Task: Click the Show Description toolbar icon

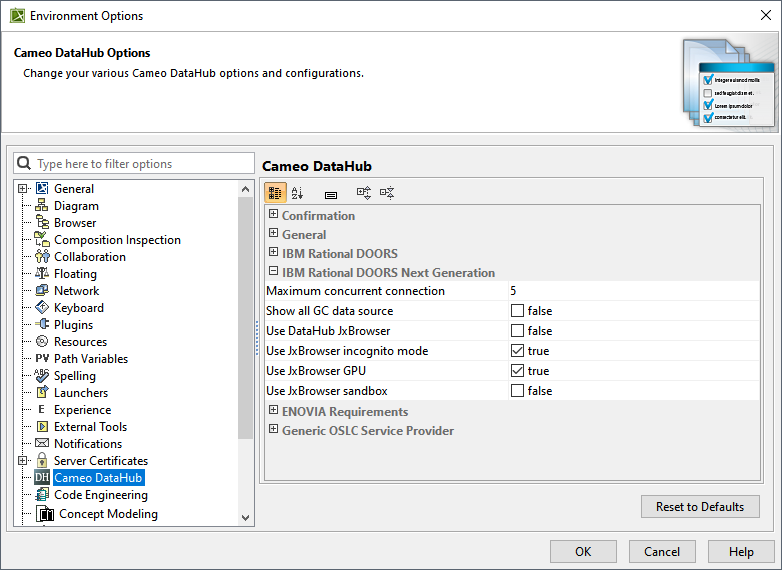Action: click(331, 194)
